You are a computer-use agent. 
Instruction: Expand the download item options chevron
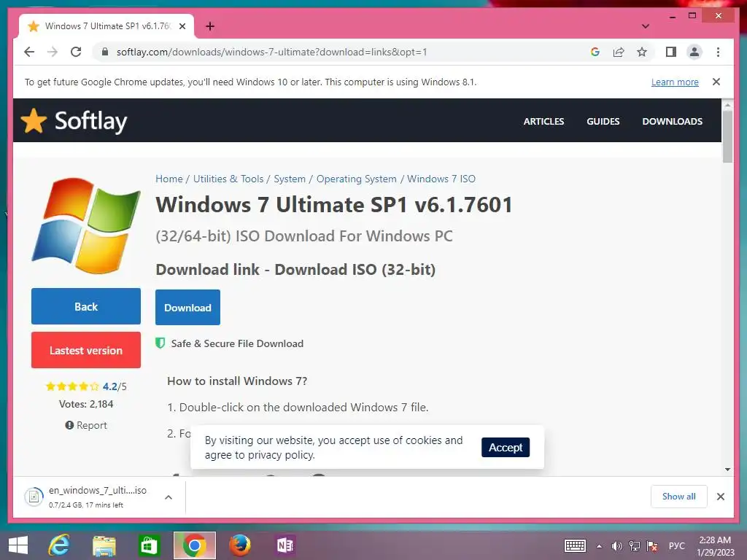[x=169, y=497]
